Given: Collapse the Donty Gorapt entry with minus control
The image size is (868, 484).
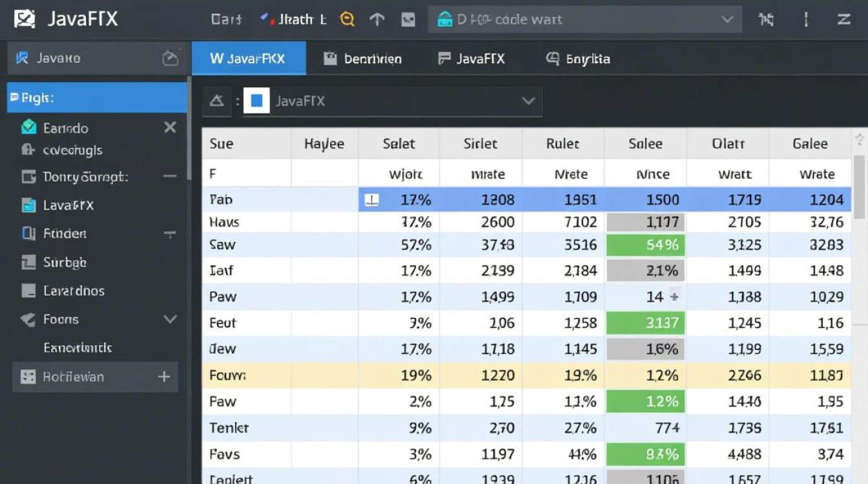Looking at the screenshot, I should [x=170, y=176].
